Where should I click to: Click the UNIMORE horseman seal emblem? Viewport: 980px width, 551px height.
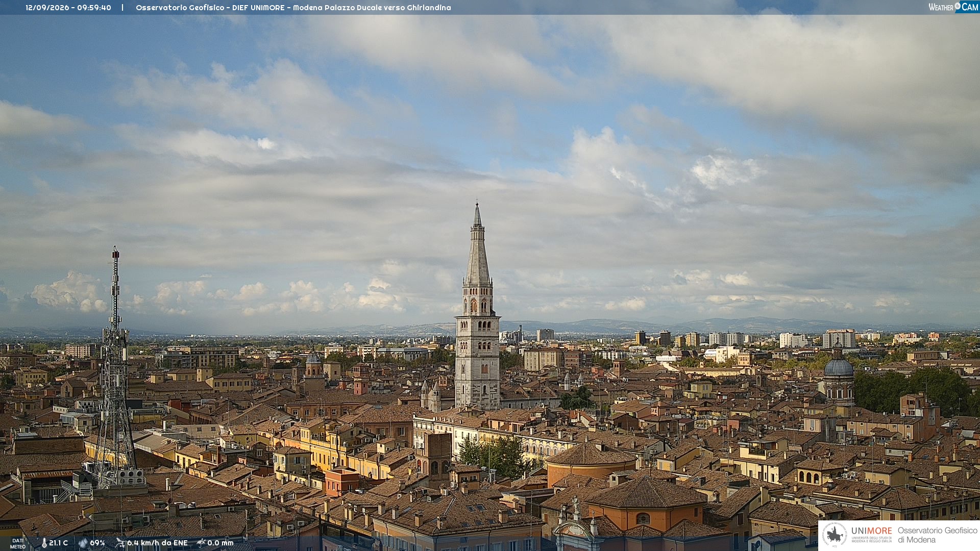tap(835, 535)
